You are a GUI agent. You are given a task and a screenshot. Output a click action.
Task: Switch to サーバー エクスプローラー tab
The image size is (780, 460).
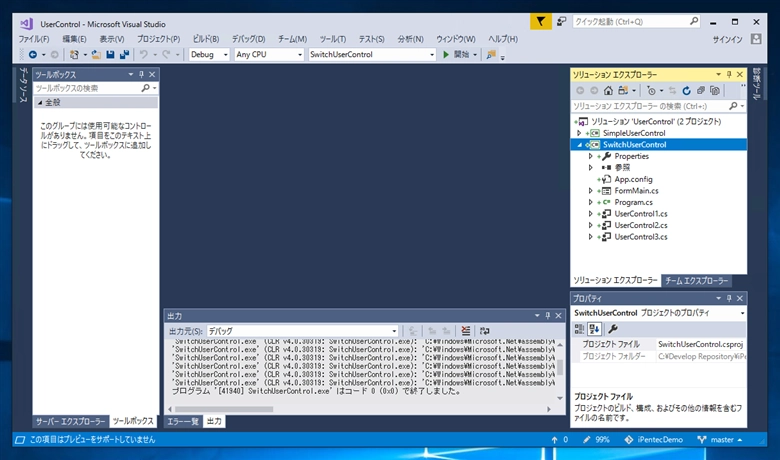point(70,422)
